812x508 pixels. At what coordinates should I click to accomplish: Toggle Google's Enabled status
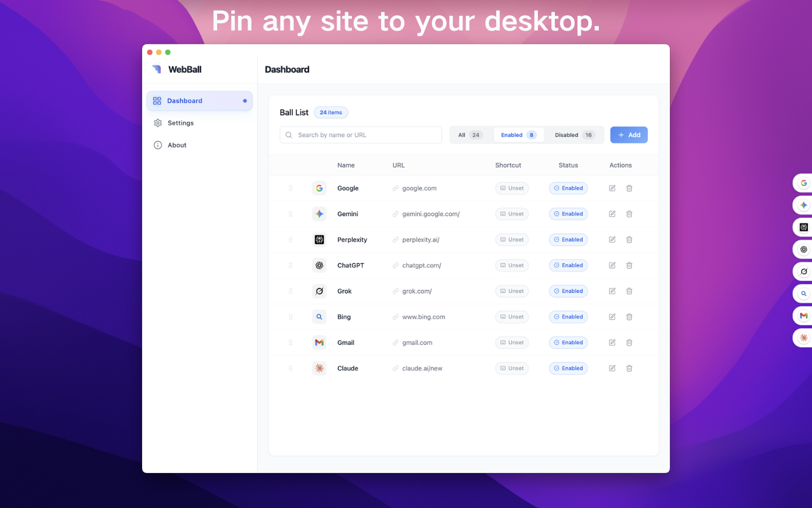click(x=568, y=188)
